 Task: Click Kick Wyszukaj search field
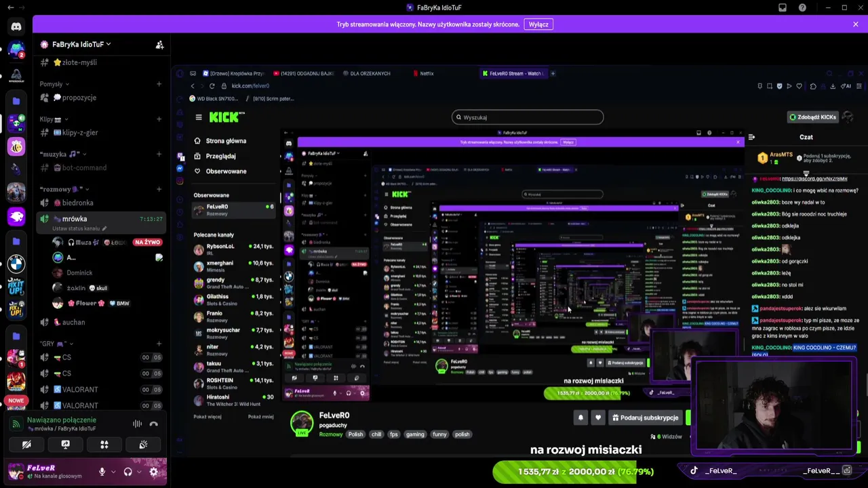coord(528,117)
